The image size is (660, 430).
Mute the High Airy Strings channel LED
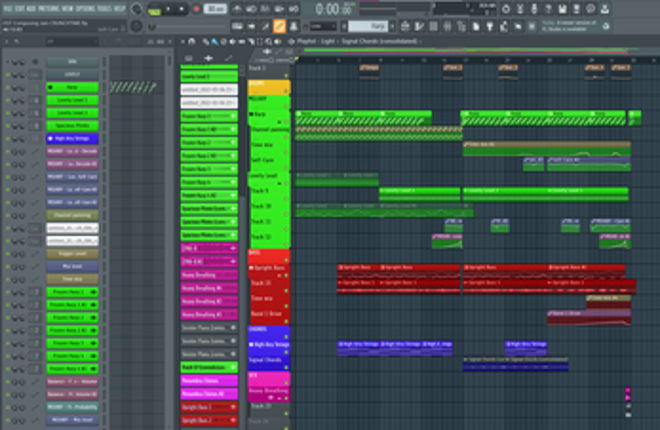click(x=7, y=138)
